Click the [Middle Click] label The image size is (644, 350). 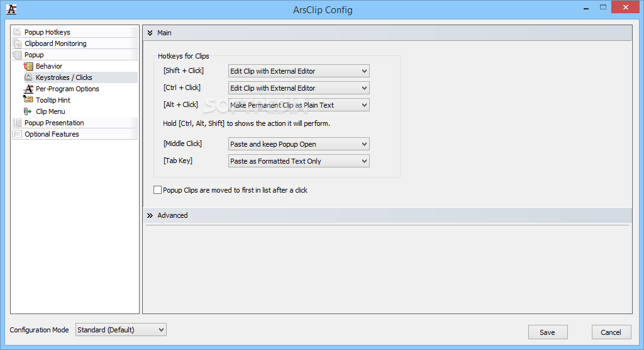182,144
